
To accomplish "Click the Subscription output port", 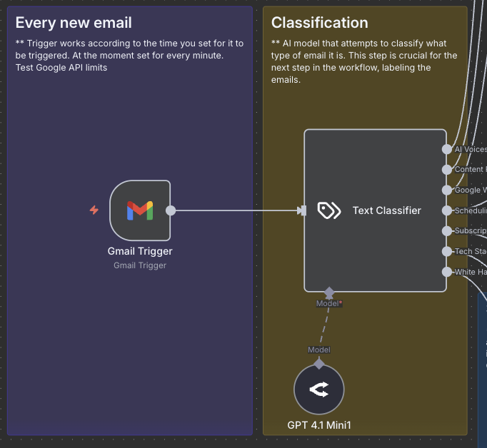I will (447, 231).
